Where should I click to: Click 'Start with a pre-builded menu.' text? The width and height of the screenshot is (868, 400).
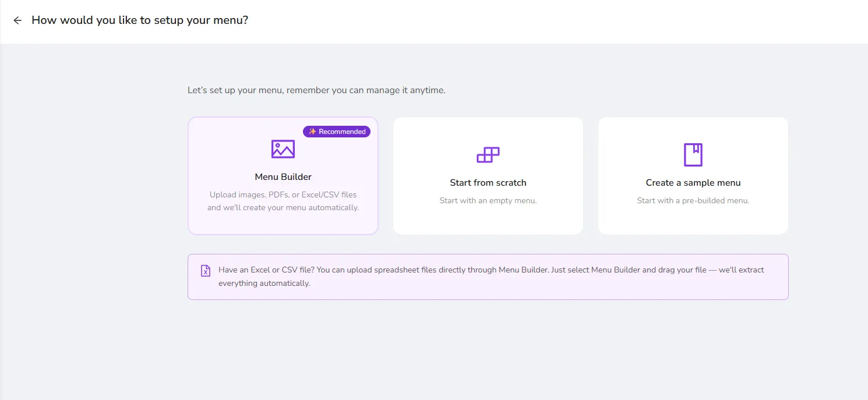tap(693, 200)
